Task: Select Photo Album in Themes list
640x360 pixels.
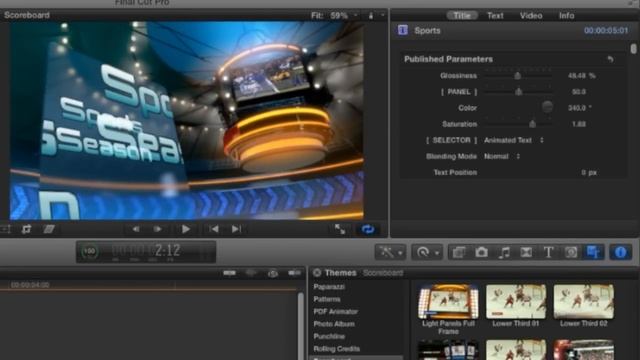Action: [334, 324]
